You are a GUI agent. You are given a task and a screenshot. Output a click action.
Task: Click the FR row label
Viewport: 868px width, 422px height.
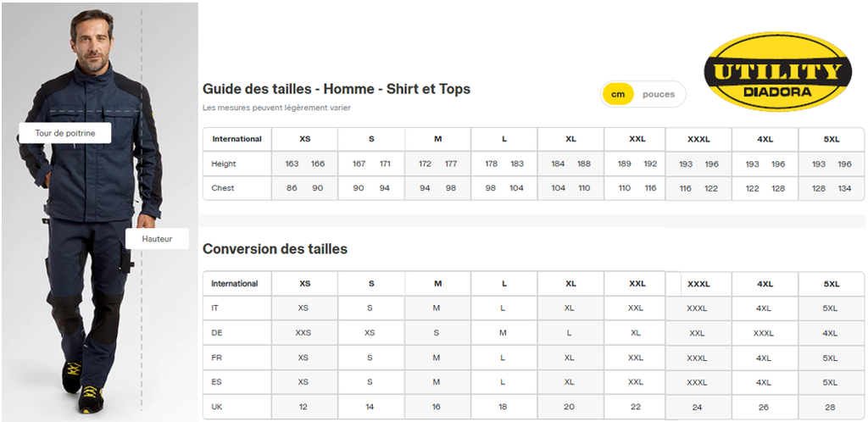(x=217, y=358)
